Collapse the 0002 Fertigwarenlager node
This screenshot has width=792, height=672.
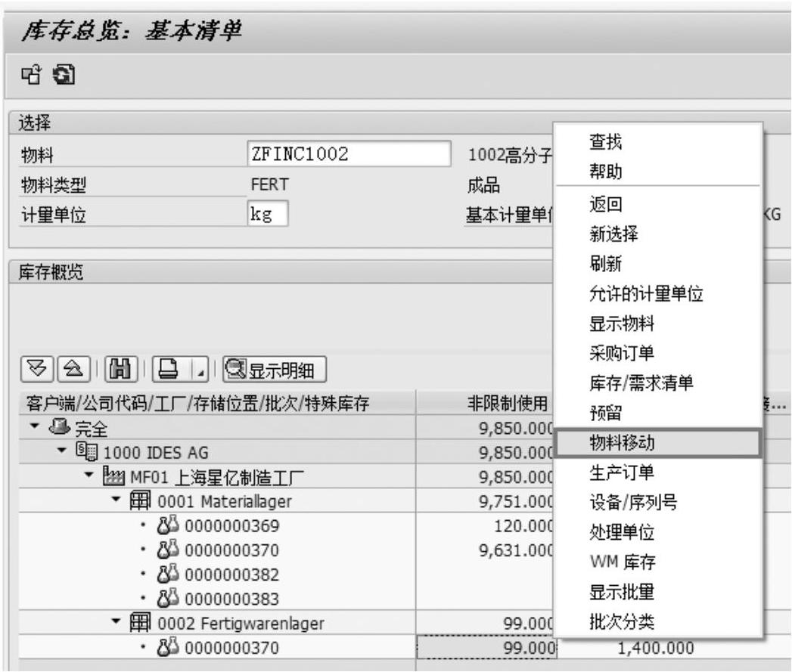click(116, 621)
